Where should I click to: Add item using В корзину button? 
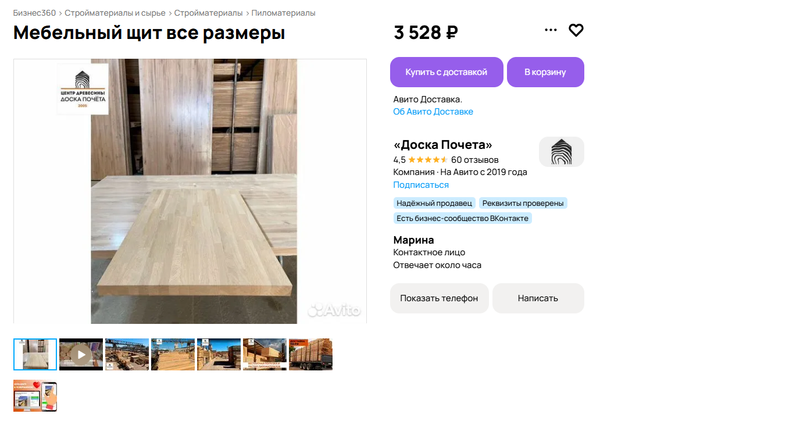[x=545, y=72]
